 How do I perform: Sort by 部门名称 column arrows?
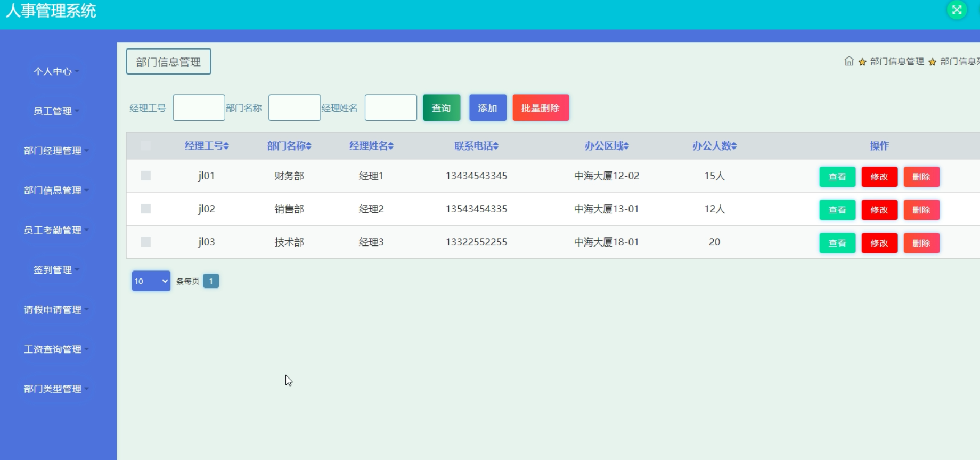[x=309, y=146]
